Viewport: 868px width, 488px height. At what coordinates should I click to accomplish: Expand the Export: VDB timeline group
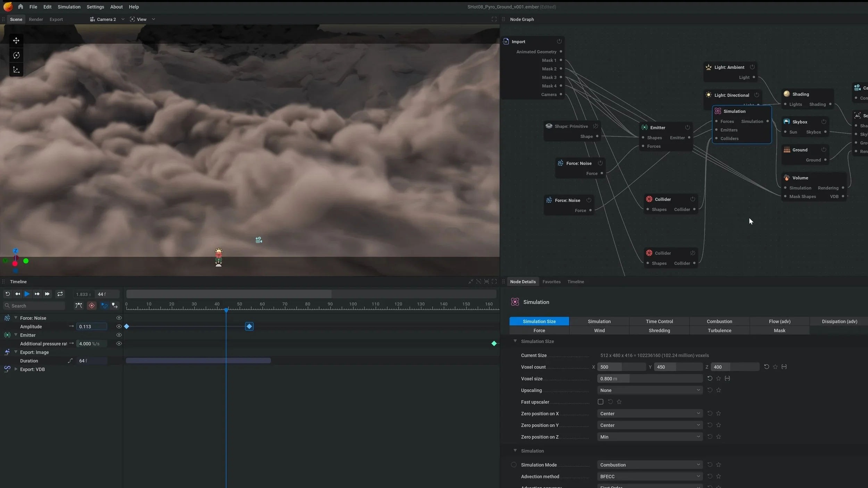point(16,369)
